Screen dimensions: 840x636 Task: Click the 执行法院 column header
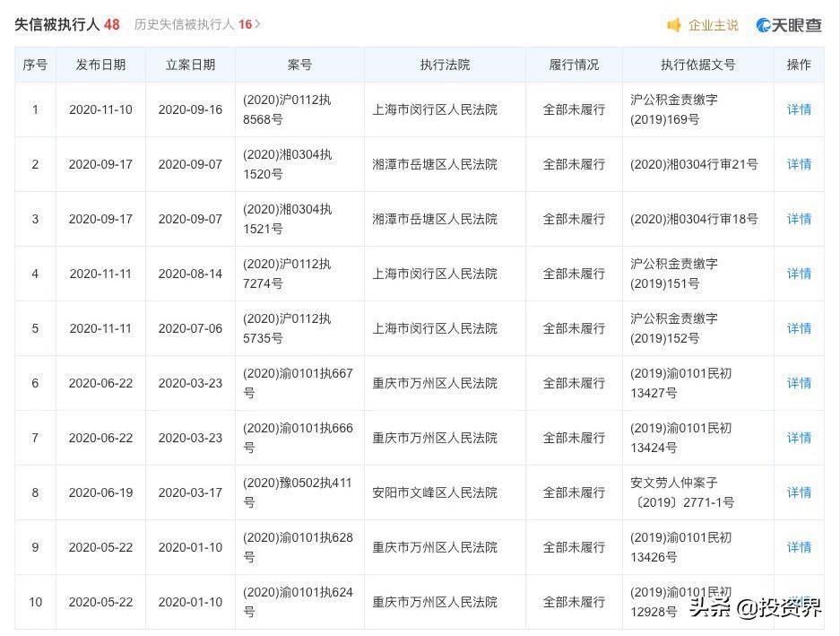445,65
